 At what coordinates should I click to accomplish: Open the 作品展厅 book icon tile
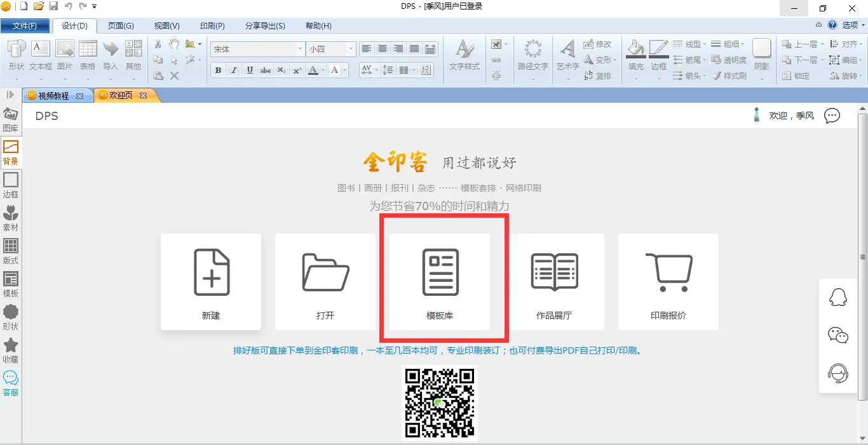click(554, 281)
